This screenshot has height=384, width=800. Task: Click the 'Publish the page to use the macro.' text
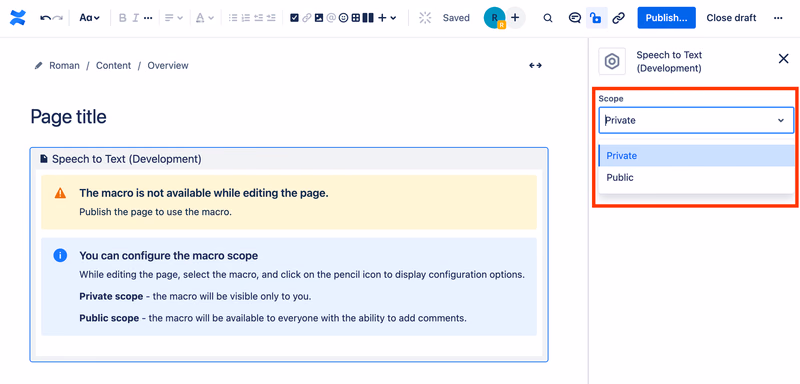coord(156,212)
